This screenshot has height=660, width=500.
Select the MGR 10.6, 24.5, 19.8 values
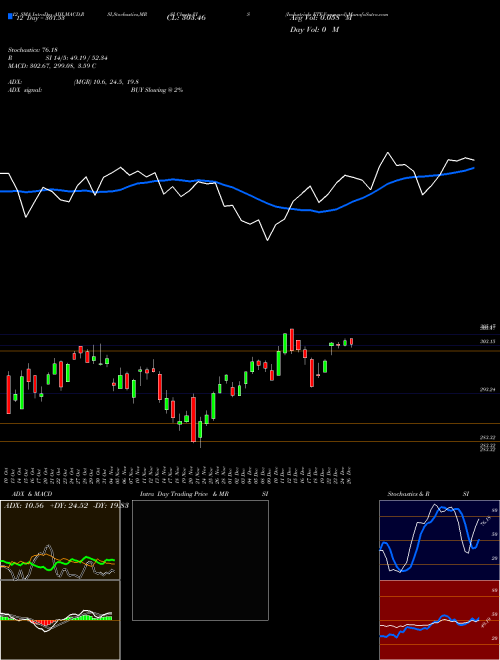106,82
